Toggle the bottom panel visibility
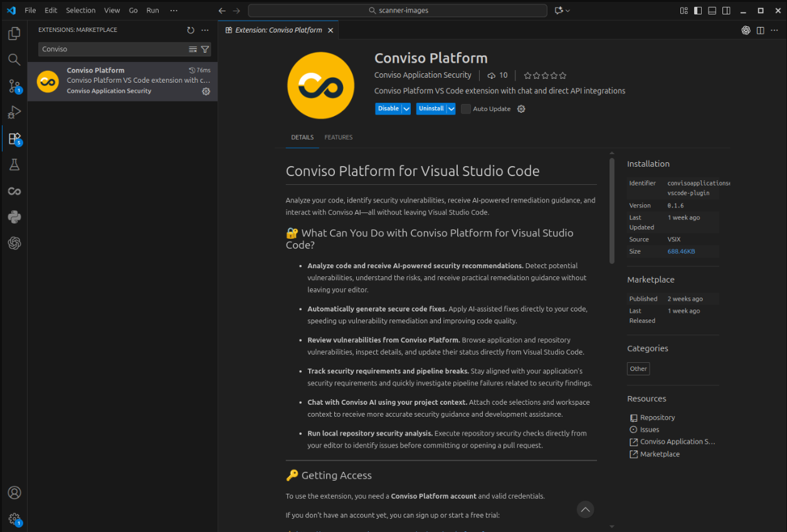This screenshot has width=787, height=532. [712, 11]
